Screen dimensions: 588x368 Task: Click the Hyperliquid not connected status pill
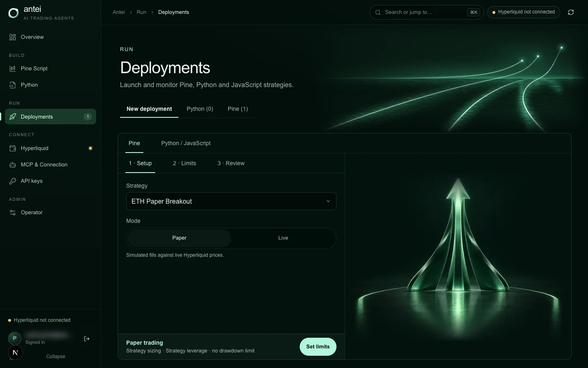pos(523,12)
